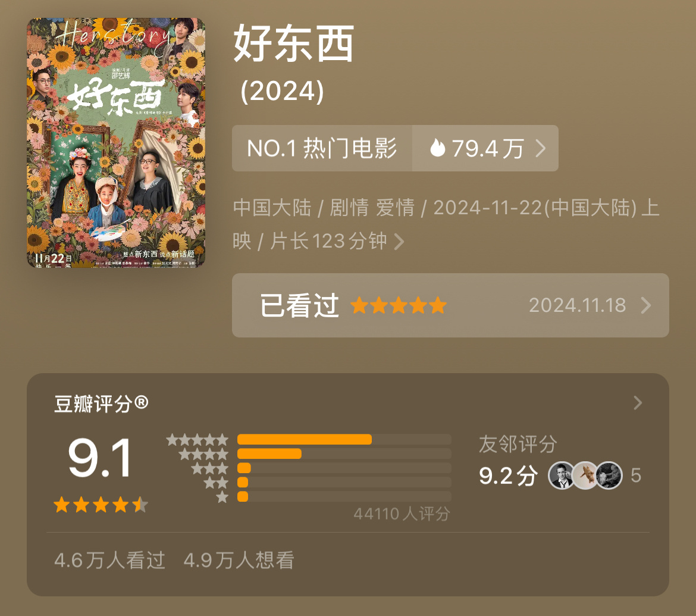Open the NO.1 热门电影 ranking badge
Screen dimensions: 696x616
(x=322, y=148)
